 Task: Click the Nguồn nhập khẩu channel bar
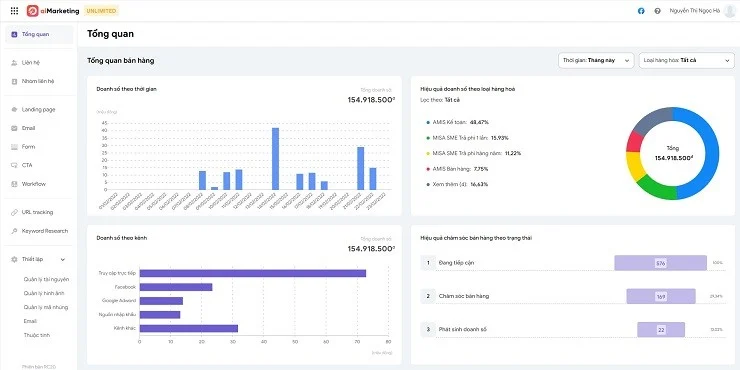tap(160, 315)
